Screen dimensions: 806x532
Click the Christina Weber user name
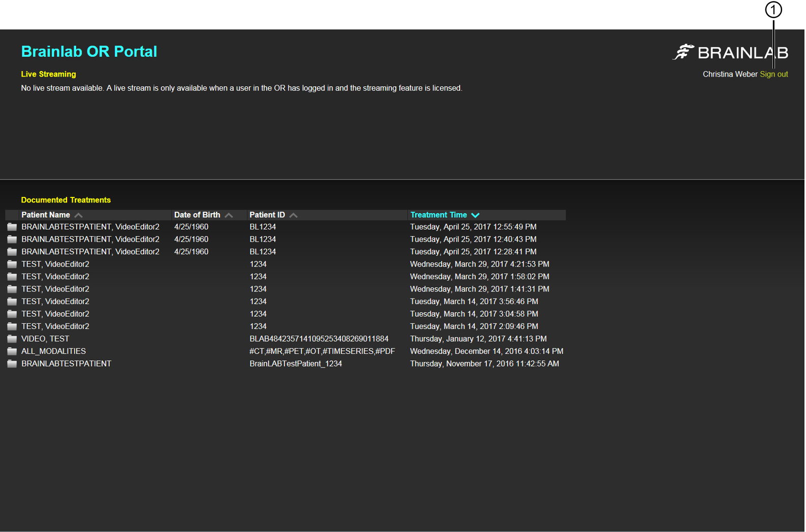click(730, 74)
